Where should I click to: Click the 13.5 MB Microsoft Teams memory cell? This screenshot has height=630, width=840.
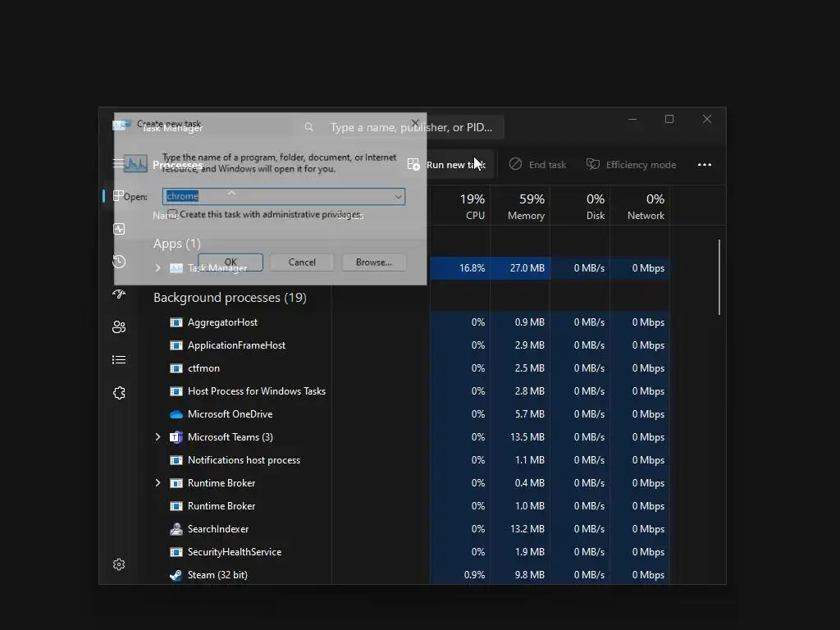point(520,437)
